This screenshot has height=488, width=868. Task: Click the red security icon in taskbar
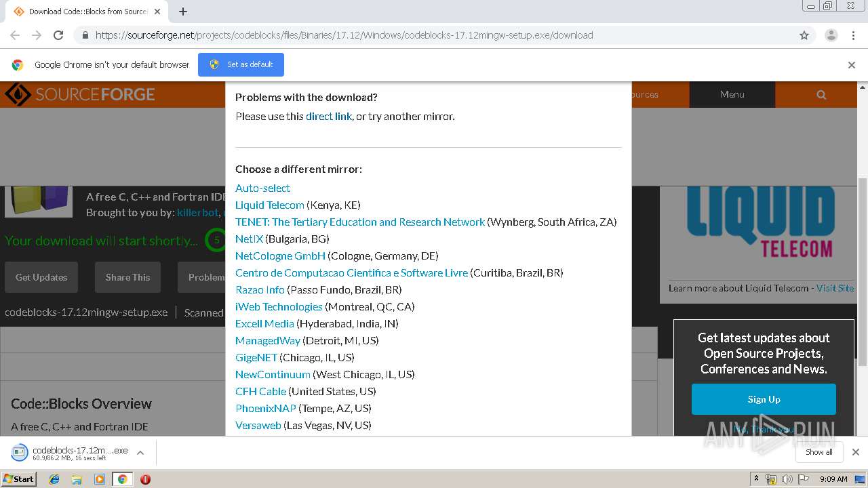pyautogui.click(x=145, y=479)
